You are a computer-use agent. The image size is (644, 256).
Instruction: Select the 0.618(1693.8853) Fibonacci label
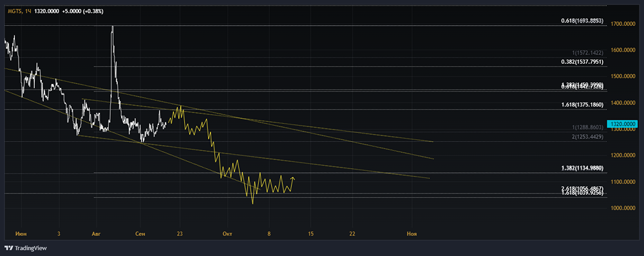point(582,21)
